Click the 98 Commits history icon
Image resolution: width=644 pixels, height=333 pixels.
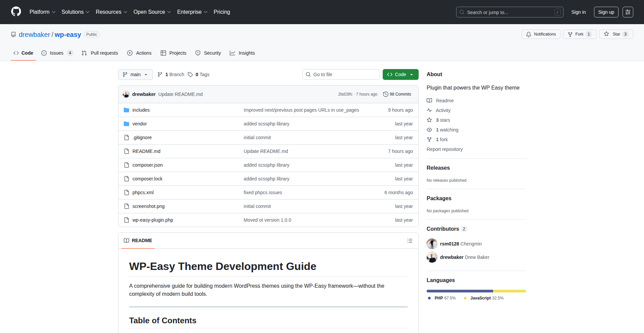point(385,94)
